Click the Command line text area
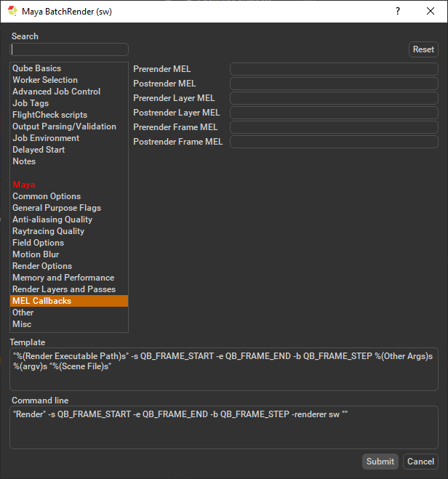This screenshot has width=448, height=479. coord(224,427)
